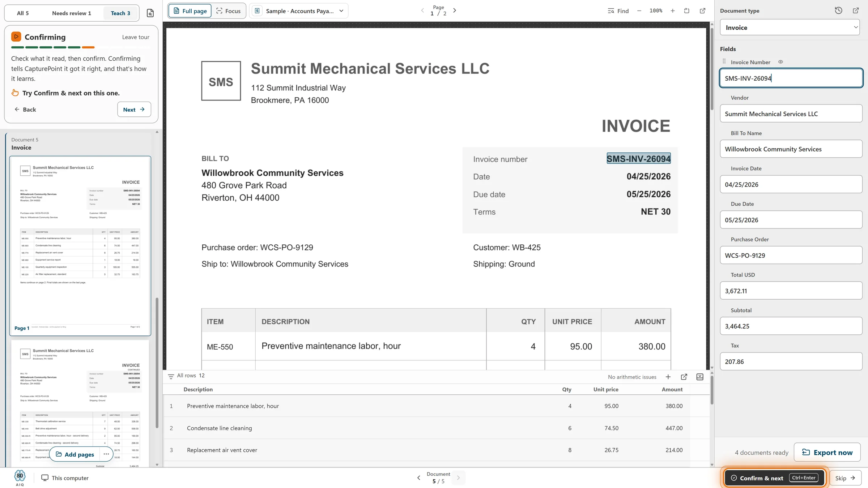Viewport: 868px width, 488px height.
Task: Click the Tax field
Action: [x=791, y=361]
